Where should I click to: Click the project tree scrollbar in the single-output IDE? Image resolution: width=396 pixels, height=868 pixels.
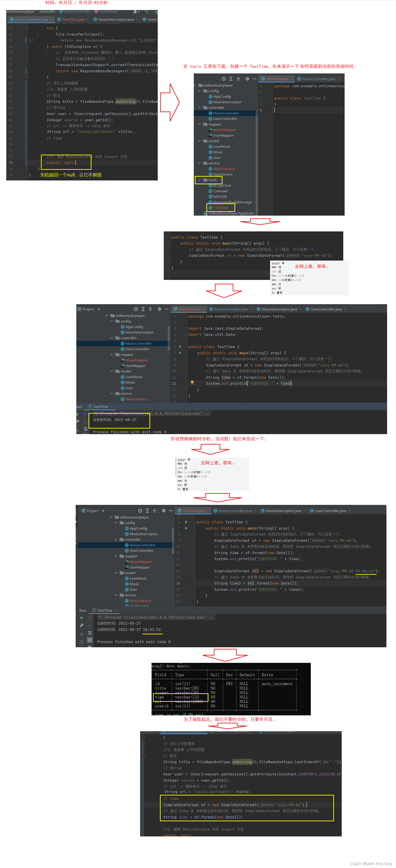168,338
